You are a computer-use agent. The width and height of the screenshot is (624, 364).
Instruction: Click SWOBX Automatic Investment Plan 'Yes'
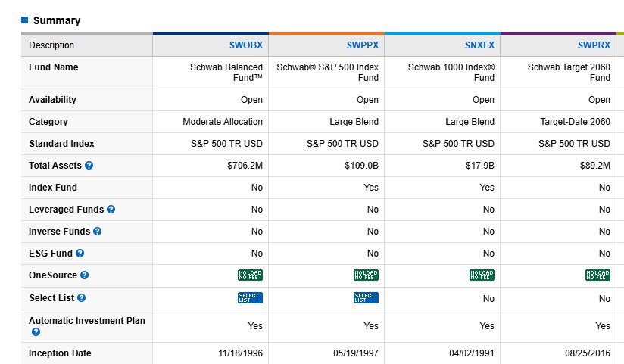(x=255, y=326)
